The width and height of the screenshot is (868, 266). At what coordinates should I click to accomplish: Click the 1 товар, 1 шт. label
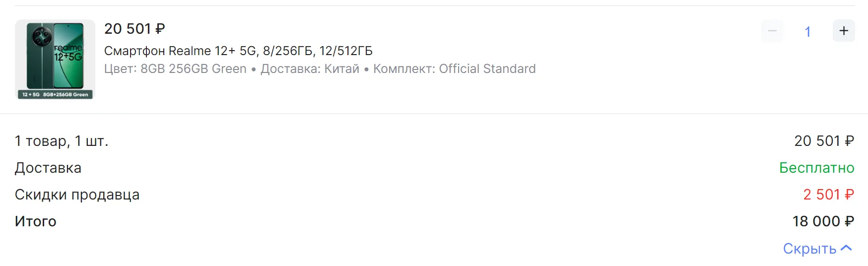pos(62,141)
